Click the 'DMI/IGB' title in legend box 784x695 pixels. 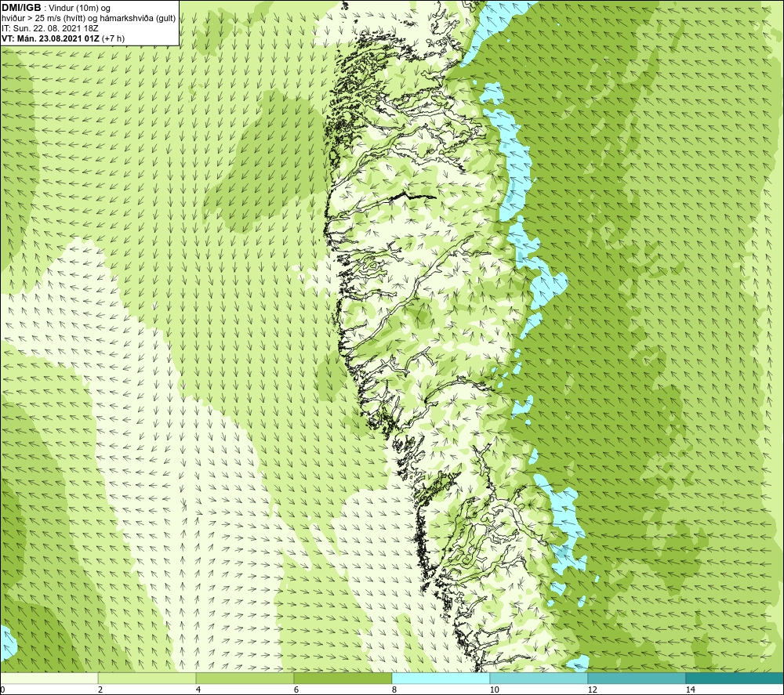point(21,8)
